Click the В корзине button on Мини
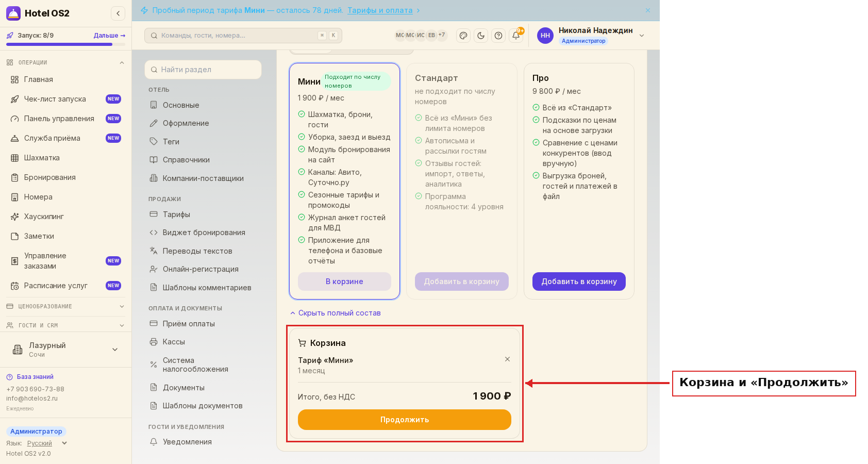Screen dimensions: 868x464 pos(344,281)
